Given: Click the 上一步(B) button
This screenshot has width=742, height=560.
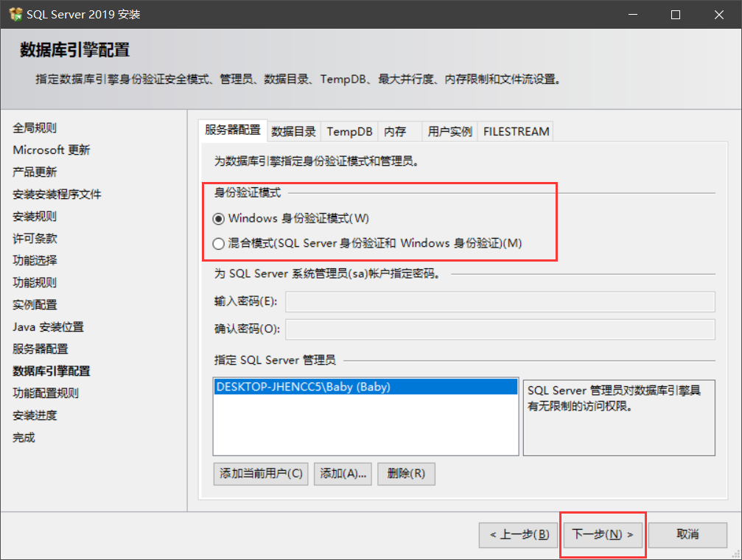Looking at the screenshot, I should pyautogui.click(x=519, y=535).
